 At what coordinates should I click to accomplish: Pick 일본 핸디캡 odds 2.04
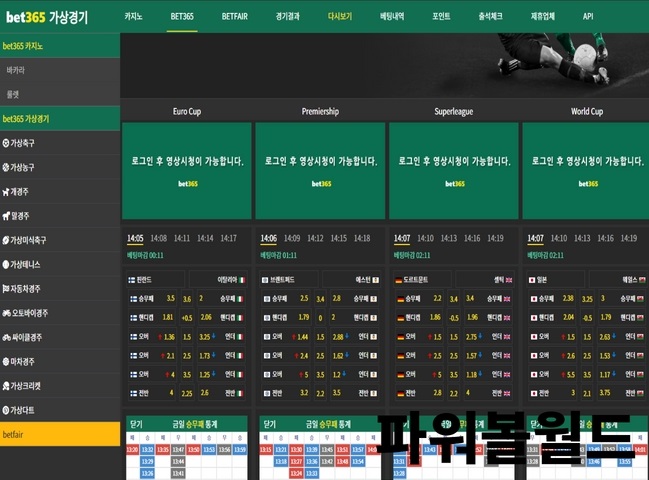pyautogui.click(x=553, y=317)
